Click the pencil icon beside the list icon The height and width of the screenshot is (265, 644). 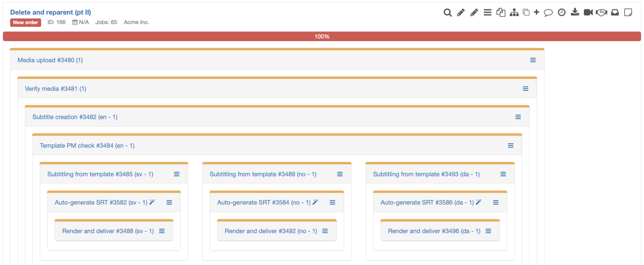click(474, 13)
